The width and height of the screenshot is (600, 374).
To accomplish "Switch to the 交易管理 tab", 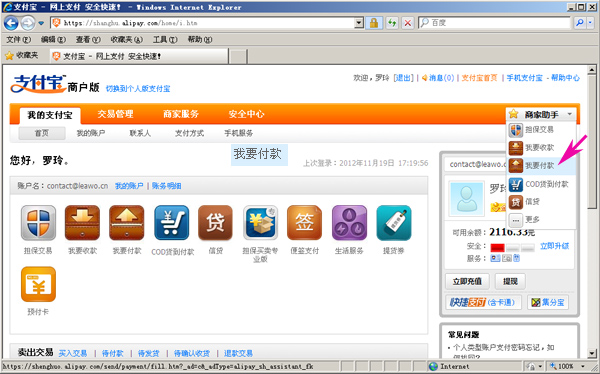I will click(115, 114).
